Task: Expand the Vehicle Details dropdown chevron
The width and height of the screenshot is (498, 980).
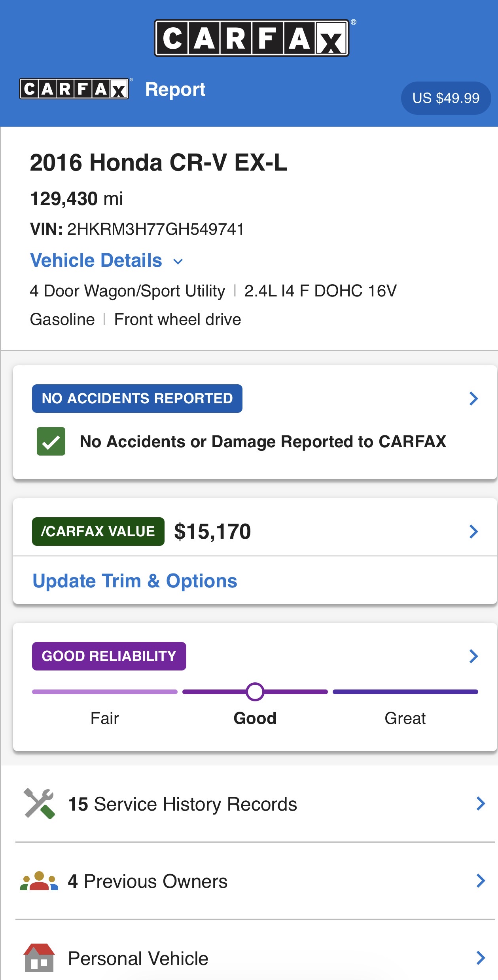Action: click(178, 262)
